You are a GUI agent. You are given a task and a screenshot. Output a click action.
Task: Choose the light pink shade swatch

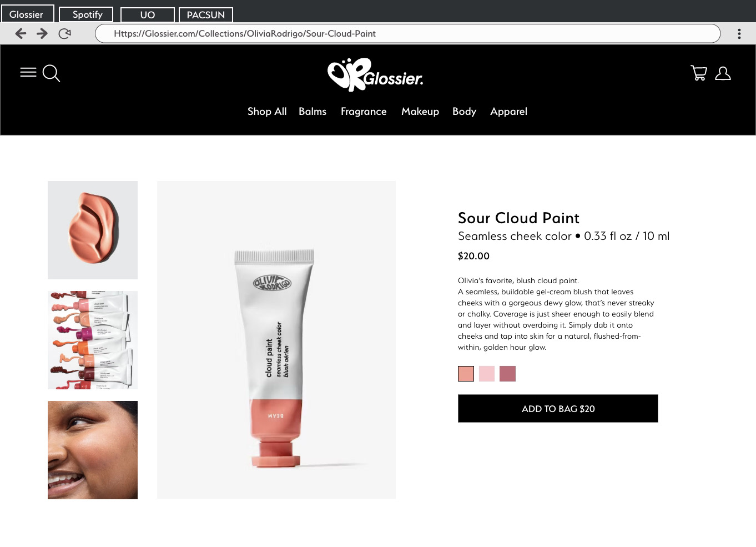point(487,374)
